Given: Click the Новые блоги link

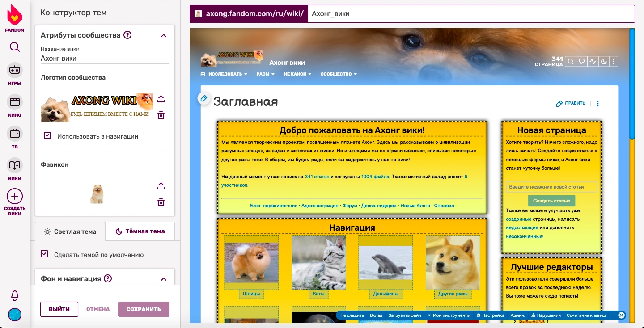Looking at the screenshot, I should [415, 206].
